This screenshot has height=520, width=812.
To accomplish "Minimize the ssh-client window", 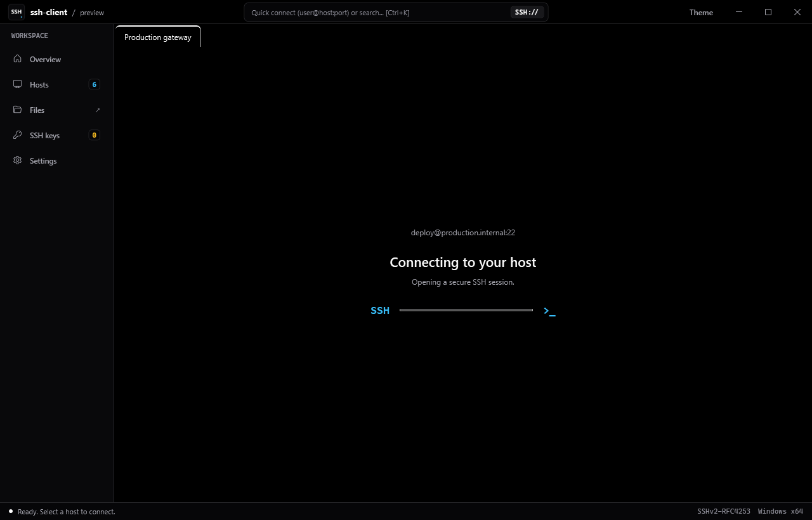I will tap(739, 12).
